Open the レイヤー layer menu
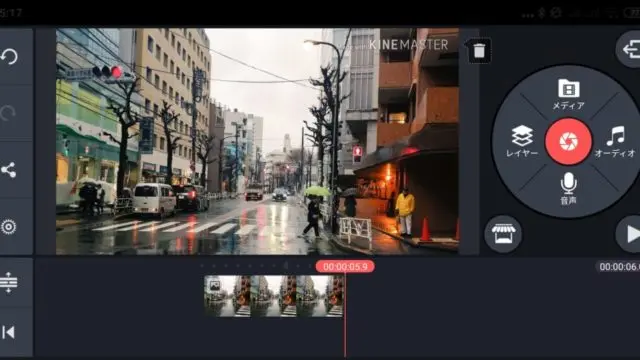This screenshot has height=360, width=640. (x=522, y=141)
